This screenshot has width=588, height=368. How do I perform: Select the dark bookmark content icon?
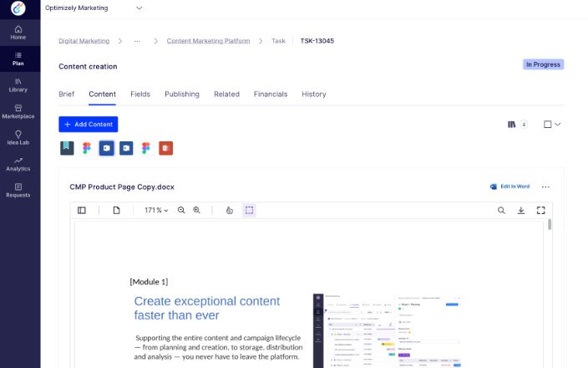tap(67, 148)
